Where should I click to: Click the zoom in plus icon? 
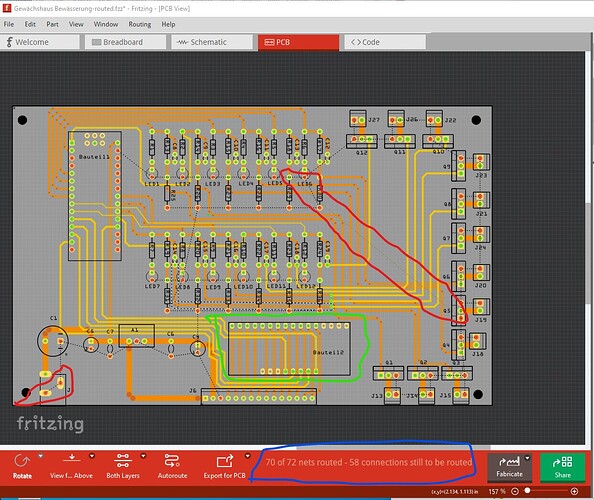(574, 491)
